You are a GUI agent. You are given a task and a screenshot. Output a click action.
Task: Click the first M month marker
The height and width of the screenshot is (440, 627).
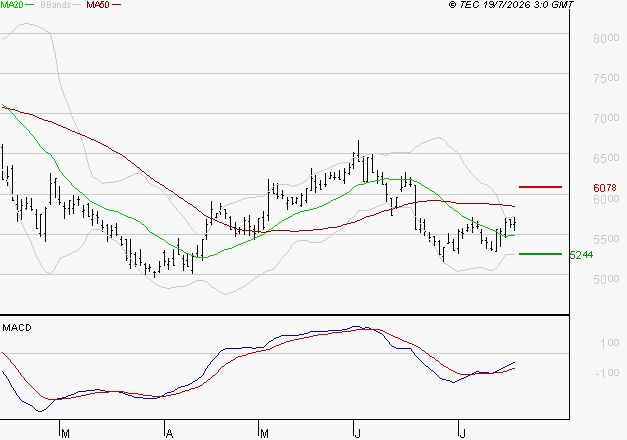(x=66, y=434)
